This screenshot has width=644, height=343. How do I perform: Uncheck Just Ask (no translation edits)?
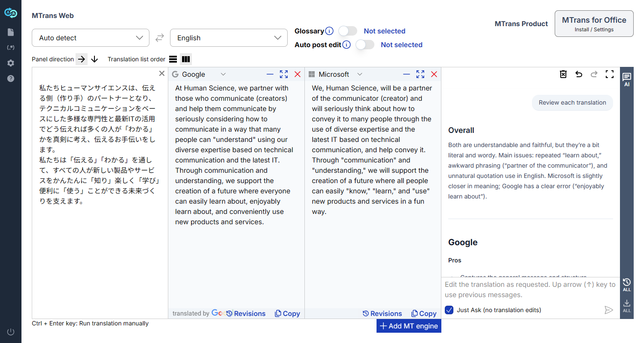[449, 310]
